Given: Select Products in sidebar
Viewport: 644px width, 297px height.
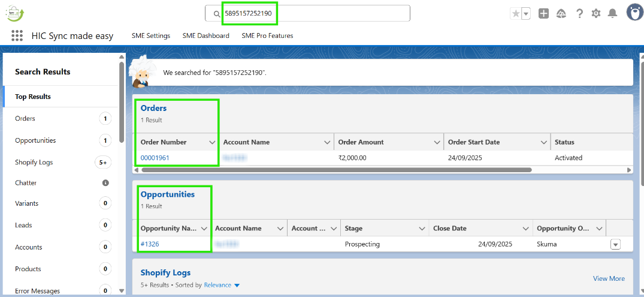Looking at the screenshot, I should coord(61,269).
